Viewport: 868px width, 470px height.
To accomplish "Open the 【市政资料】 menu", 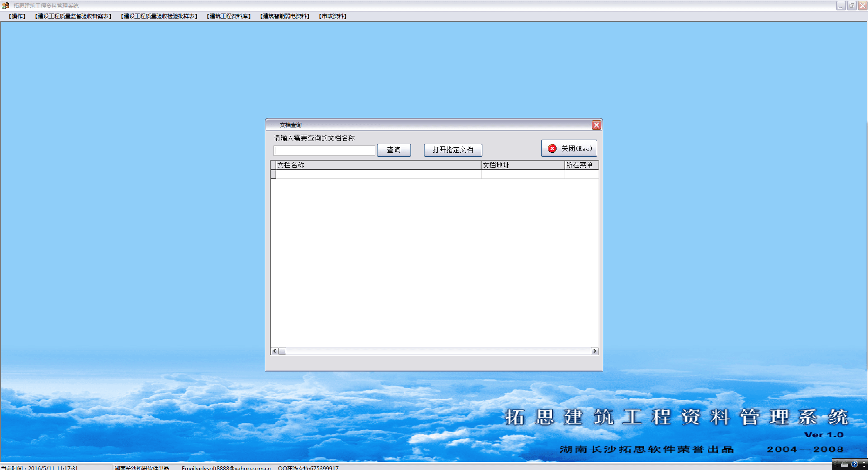I will [333, 16].
